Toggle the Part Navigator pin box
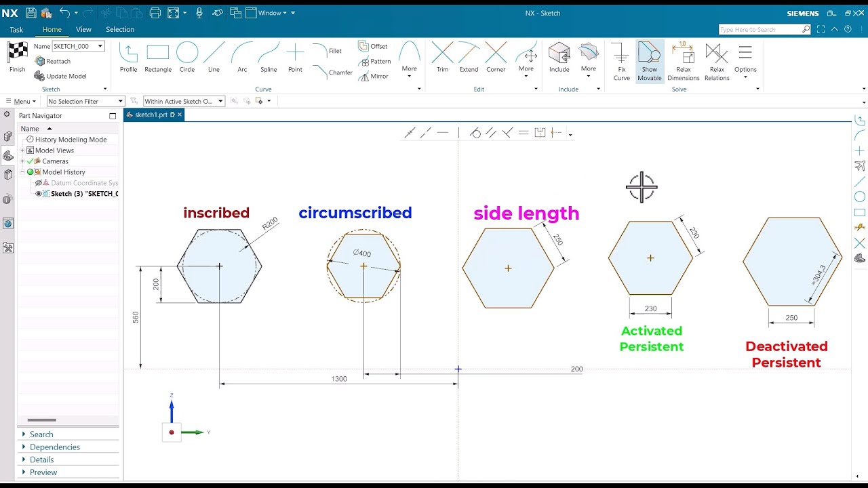 tap(113, 116)
